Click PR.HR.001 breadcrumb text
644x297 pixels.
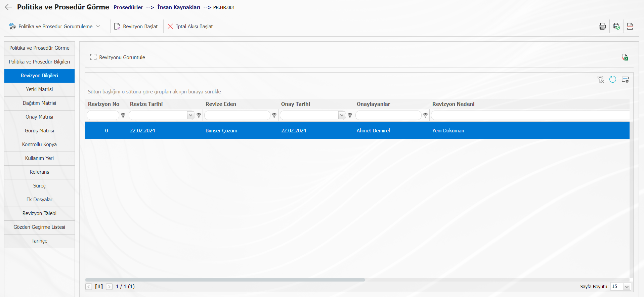tap(224, 7)
